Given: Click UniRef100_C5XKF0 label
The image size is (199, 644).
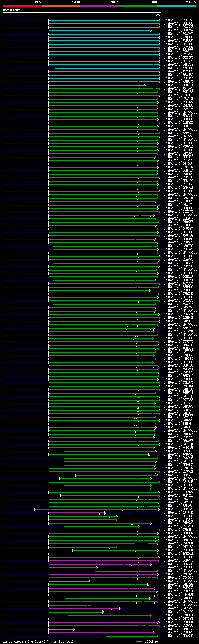Looking at the screenshot, I should pyautogui.click(x=178, y=58).
